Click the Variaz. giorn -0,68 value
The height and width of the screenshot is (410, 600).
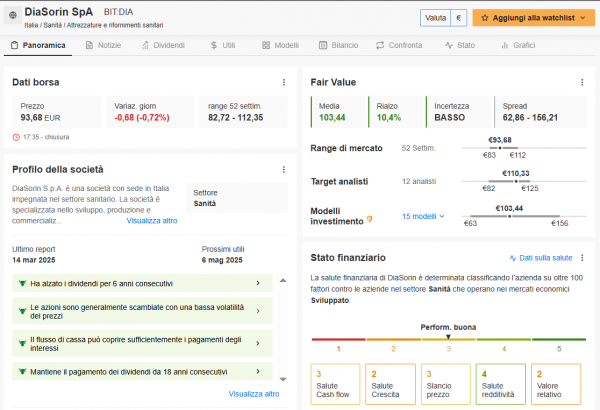pos(142,118)
